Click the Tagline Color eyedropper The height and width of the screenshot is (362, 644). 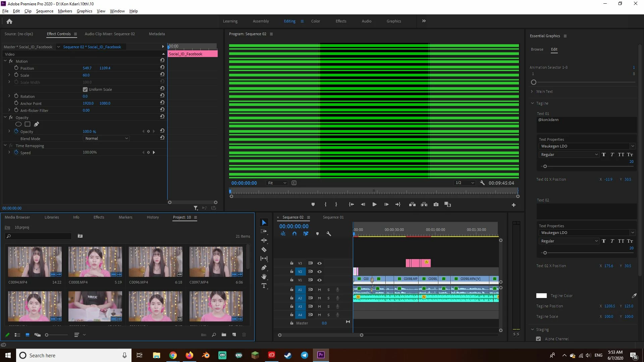pos(634,296)
